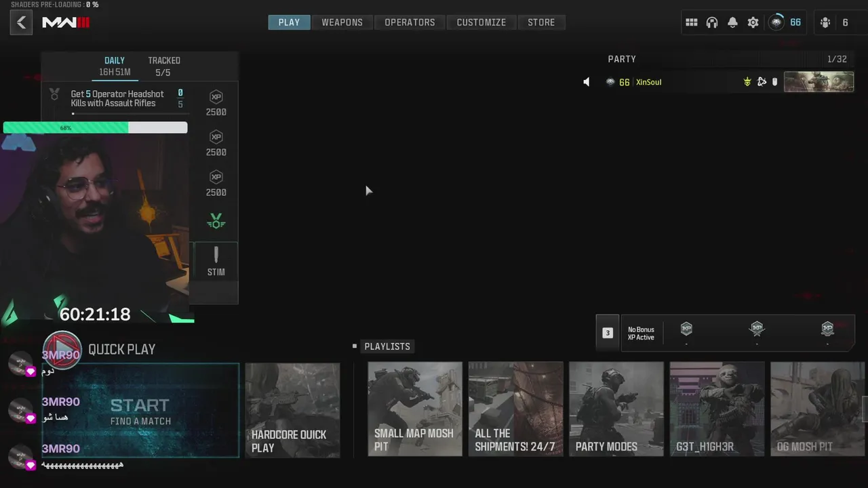
Task: Click the PLAYLISTS header label
Action: tap(387, 346)
